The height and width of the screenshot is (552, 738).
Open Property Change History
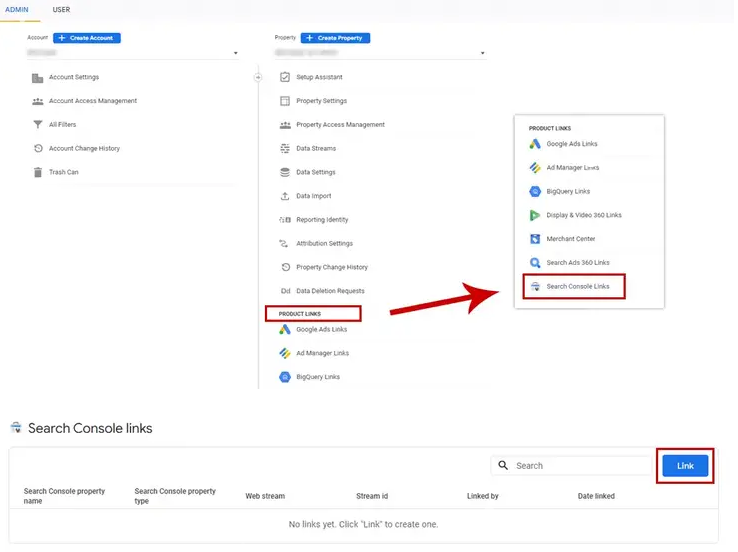[x=332, y=267]
